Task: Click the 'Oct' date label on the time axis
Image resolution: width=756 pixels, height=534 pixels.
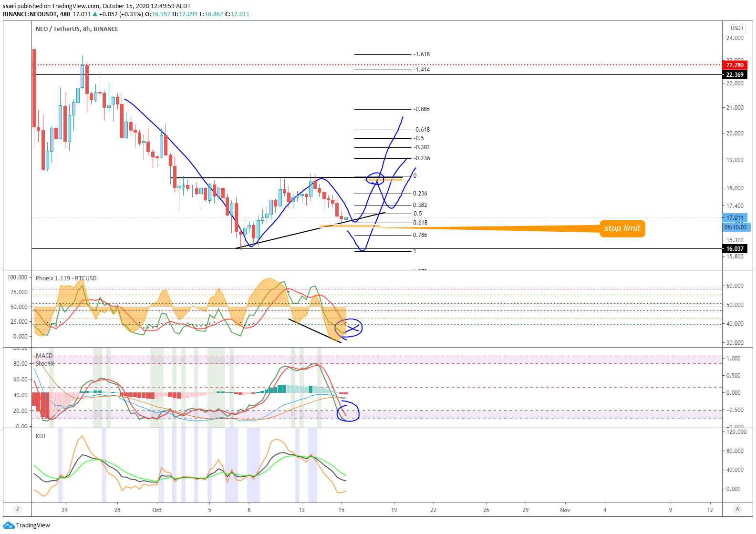Action: click(x=156, y=510)
